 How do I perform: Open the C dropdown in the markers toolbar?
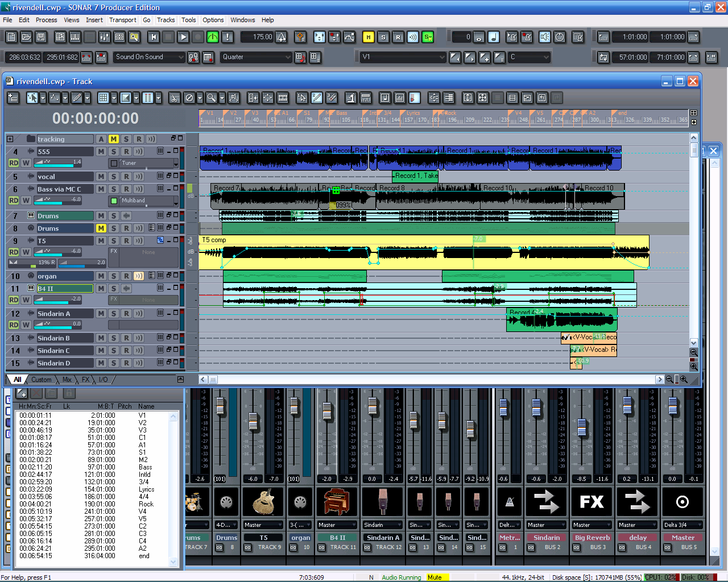point(530,57)
